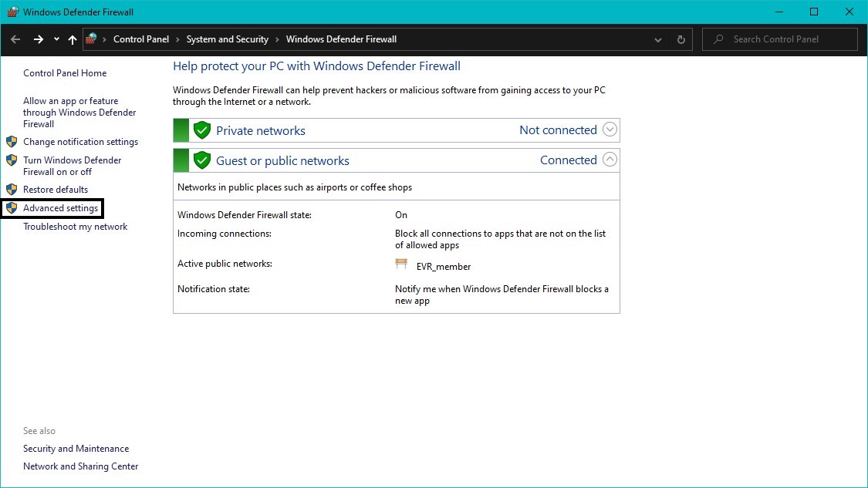The width and height of the screenshot is (868, 488).
Task: Click the On firewall state value
Action: 401,214
